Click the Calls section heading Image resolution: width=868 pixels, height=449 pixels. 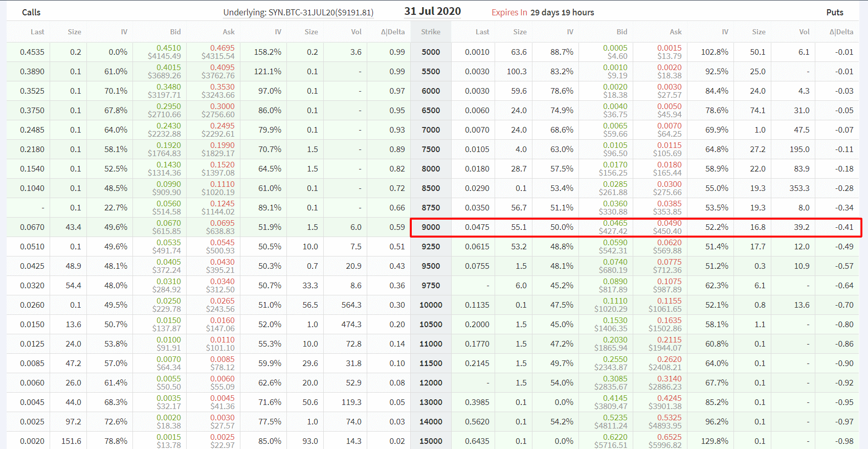coord(31,12)
